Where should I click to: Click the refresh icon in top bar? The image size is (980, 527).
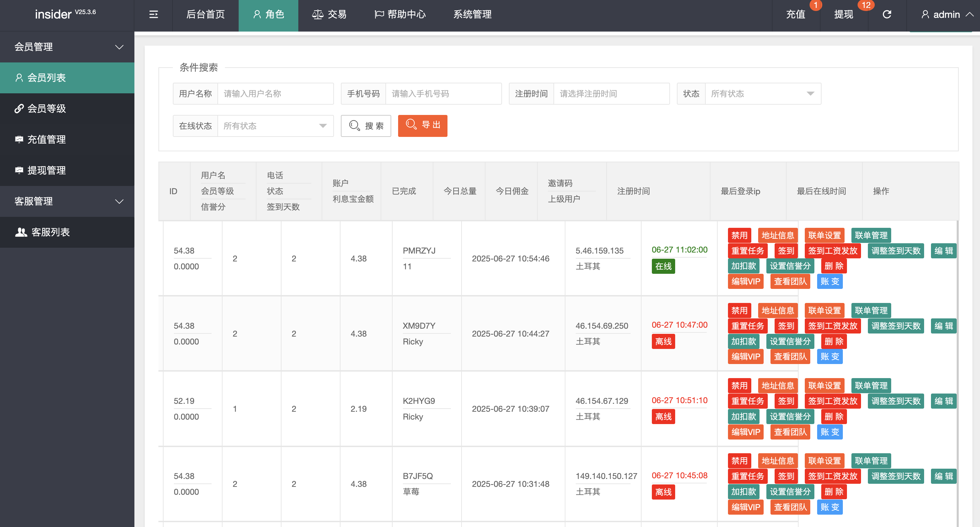click(887, 14)
